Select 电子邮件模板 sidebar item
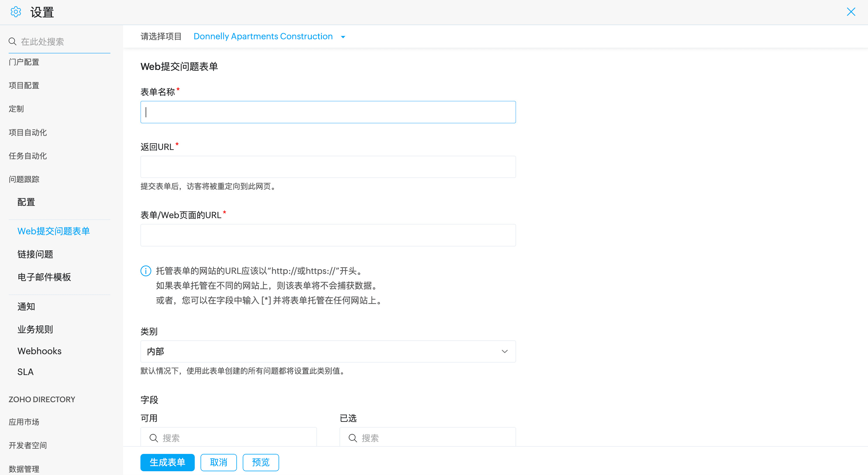This screenshot has height=475, width=868. pos(44,277)
